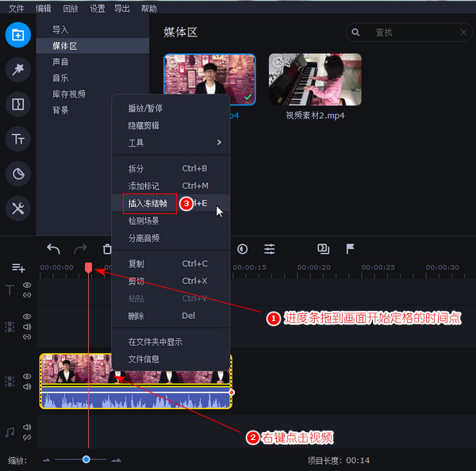
Task: Open the 文件 menu
Action: pyautogui.click(x=16, y=9)
